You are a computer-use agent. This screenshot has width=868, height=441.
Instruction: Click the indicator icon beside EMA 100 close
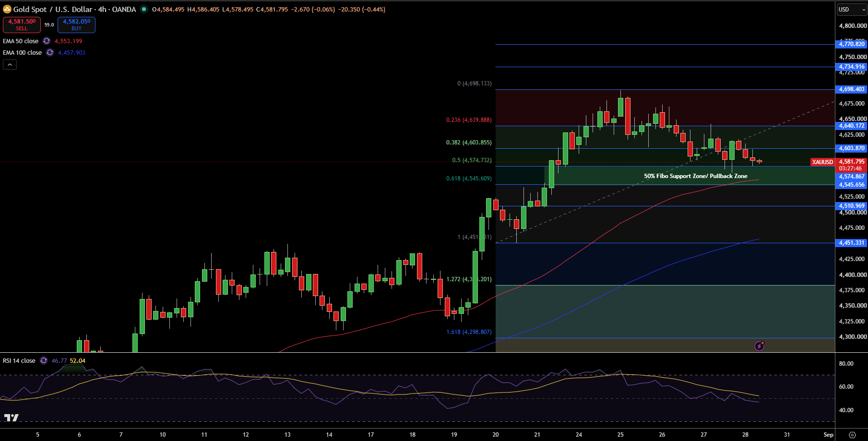(50, 53)
